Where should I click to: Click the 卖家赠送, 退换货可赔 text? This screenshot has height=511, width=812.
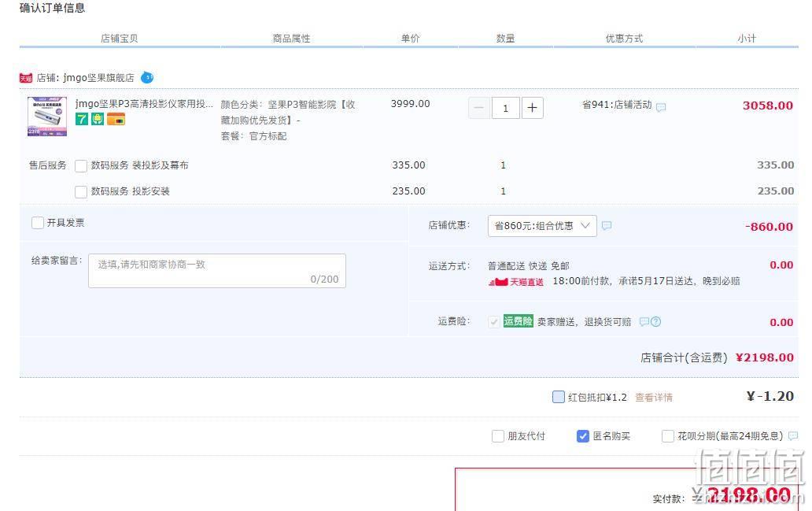point(584,322)
